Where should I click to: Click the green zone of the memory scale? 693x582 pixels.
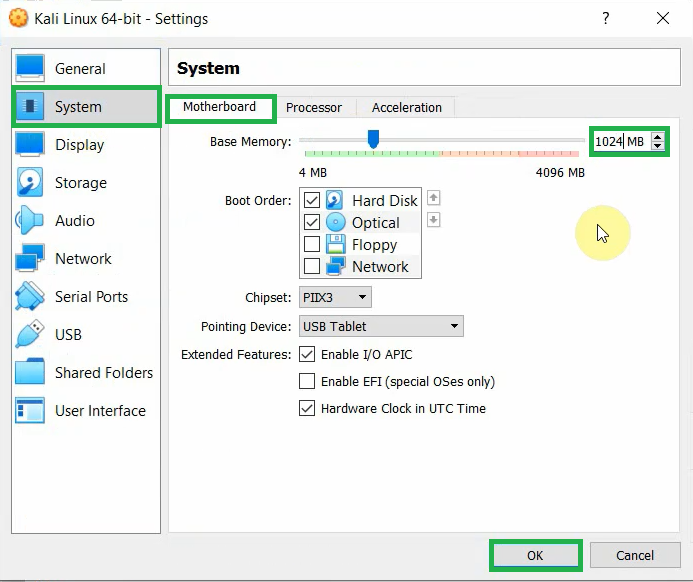pyautogui.click(x=371, y=154)
